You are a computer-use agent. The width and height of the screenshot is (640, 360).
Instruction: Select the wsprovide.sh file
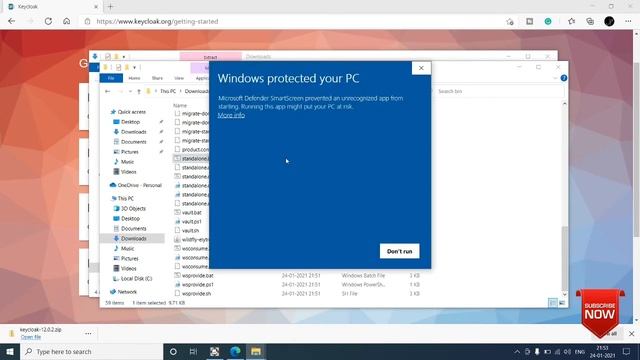click(196, 293)
